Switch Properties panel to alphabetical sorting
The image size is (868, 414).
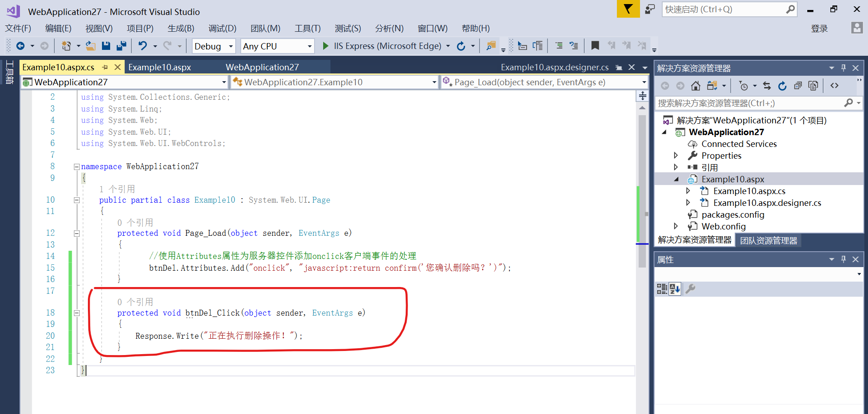(675, 289)
